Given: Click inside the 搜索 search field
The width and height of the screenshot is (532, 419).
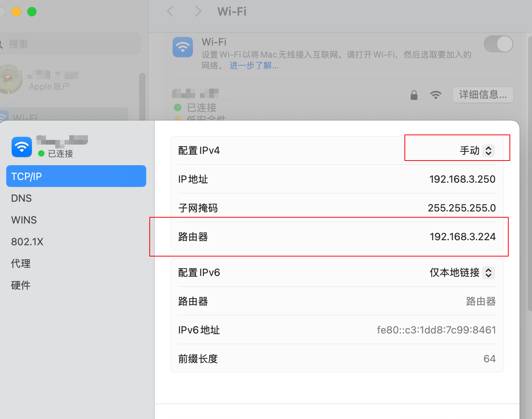Looking at the screenshot, I should 70,44.
